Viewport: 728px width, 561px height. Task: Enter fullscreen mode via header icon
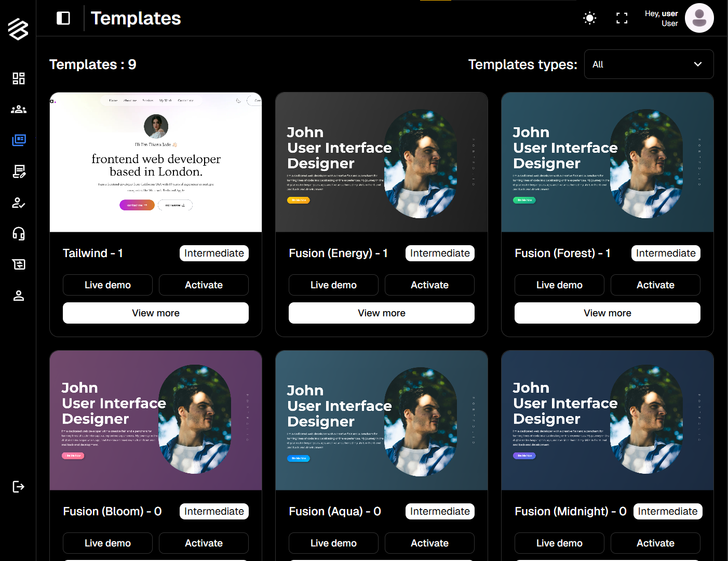622,19
